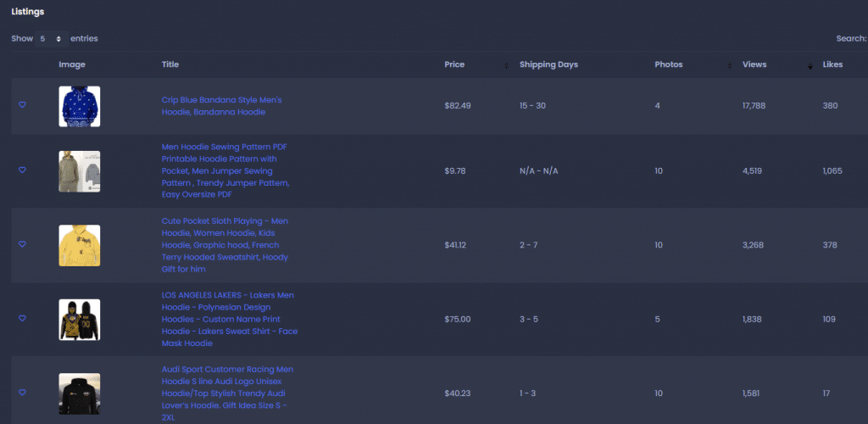Click the Shipping Days column header
The height and width of the screenshot is (424, 868).
(x=548, y=64)
